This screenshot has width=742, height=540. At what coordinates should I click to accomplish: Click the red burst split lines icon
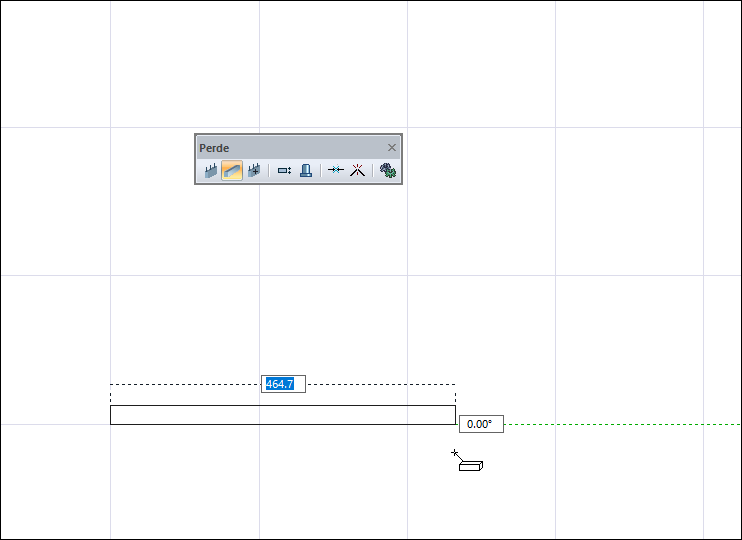tap(357, 170)
